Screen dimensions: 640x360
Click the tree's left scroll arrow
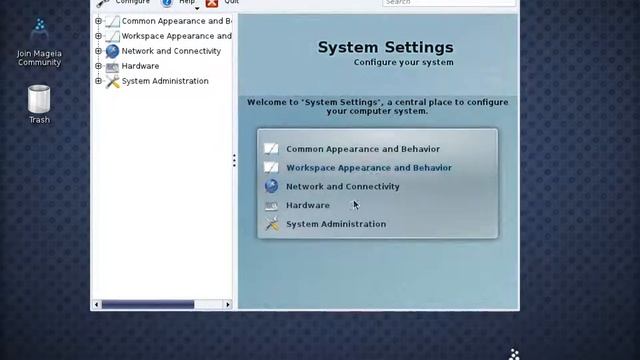pos(96,304)
